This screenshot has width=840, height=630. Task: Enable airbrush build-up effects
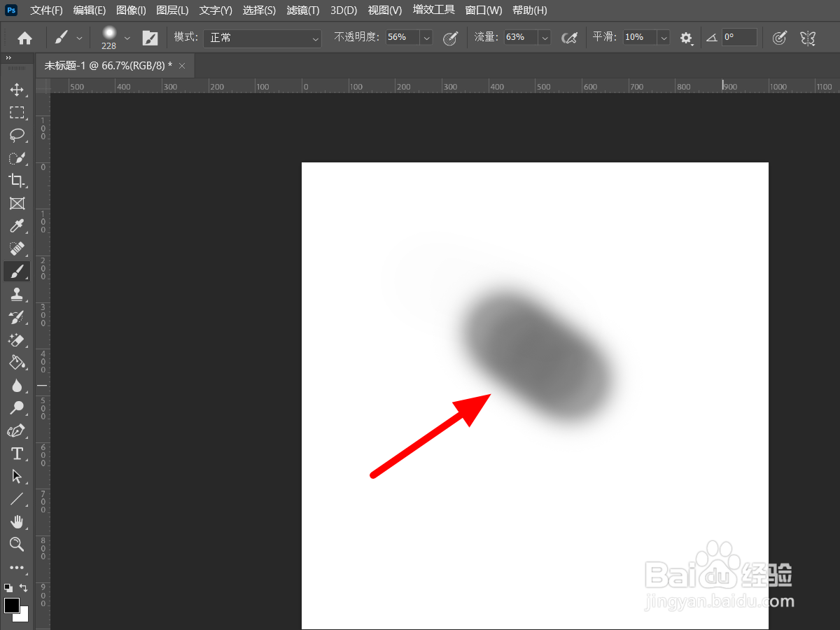[x=570, y=38]
